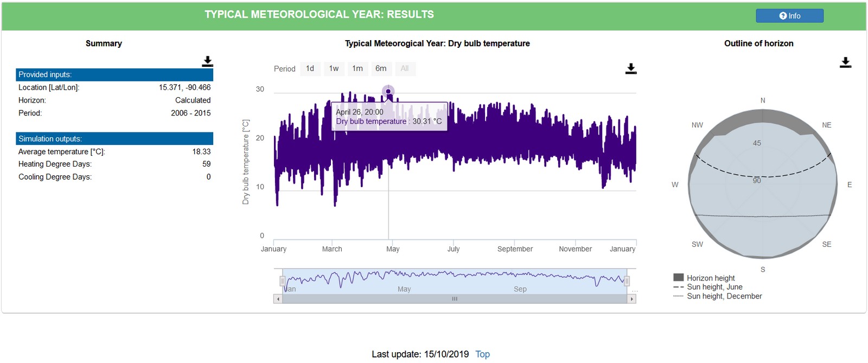
Task: Select the 6m period
Action: click(x=381, y=68)
